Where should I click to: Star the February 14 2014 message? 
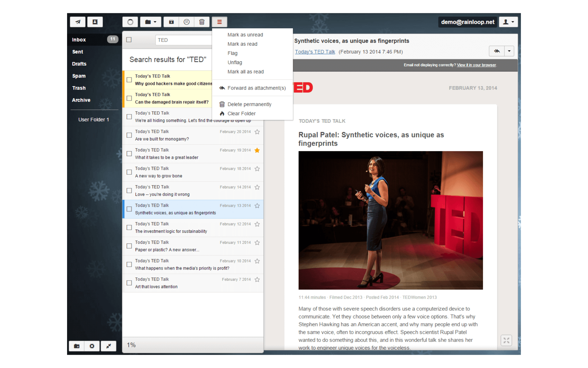click(x=257, y=187)
